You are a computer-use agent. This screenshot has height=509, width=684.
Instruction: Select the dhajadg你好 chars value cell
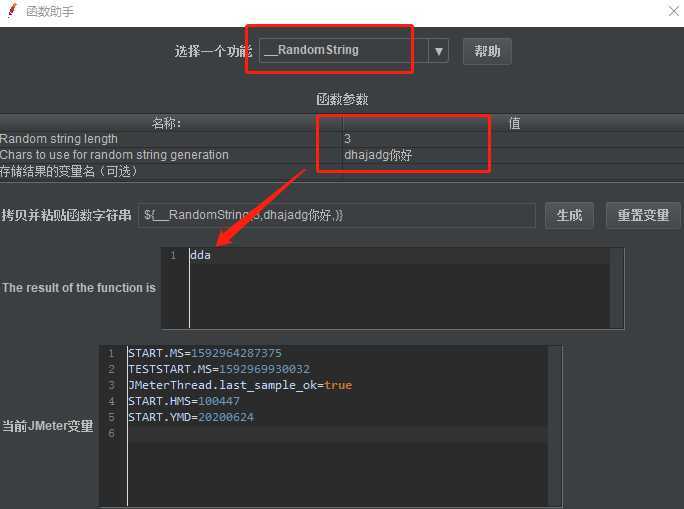click(513, 155)
